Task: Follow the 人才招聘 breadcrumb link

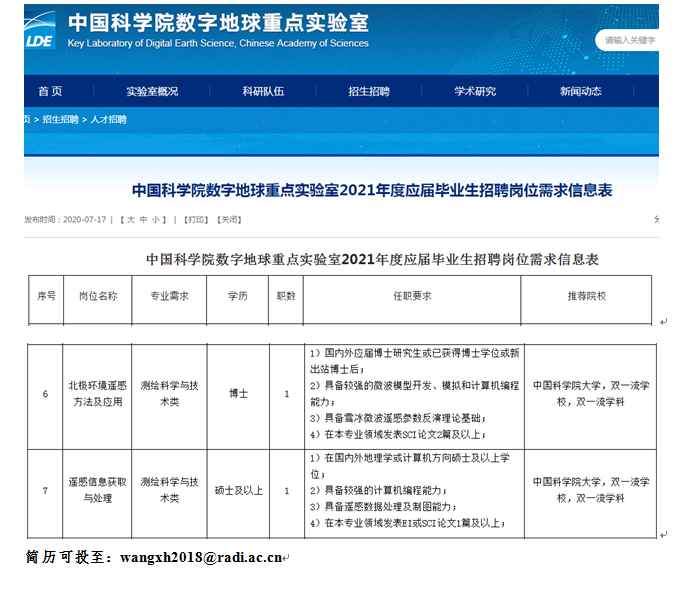Action: [108, 119]
